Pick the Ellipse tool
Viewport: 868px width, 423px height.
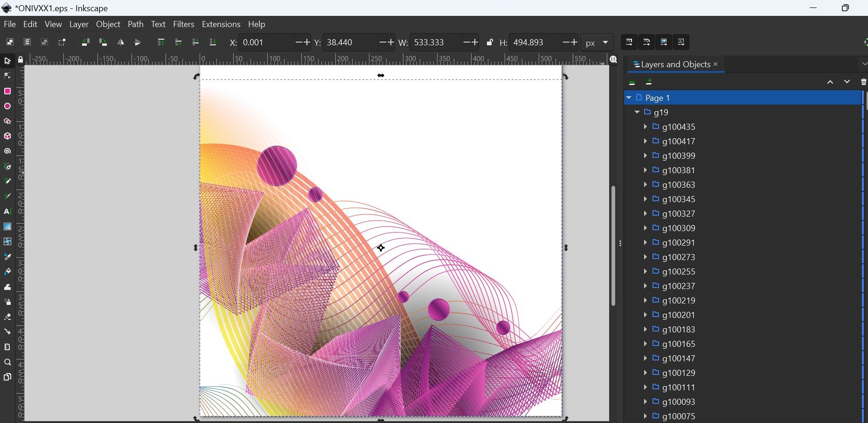click(7, 106)
